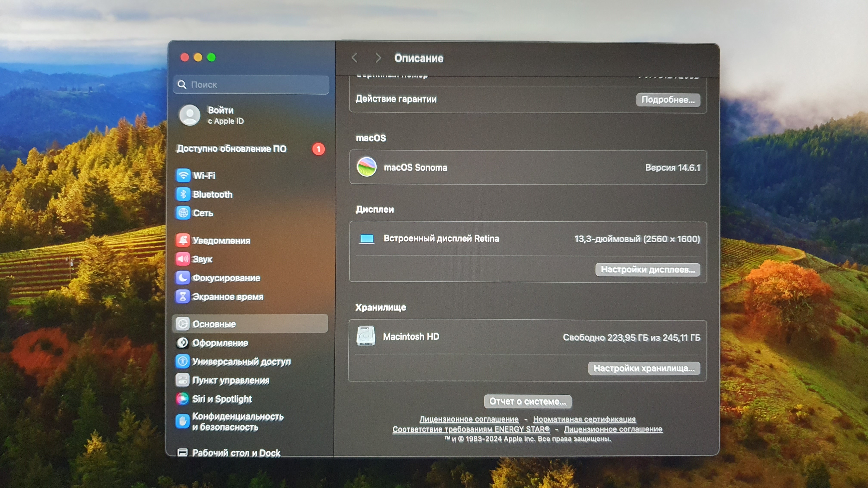Click the Поиск search field
The image size is (868, 488).
pos(256,85)
